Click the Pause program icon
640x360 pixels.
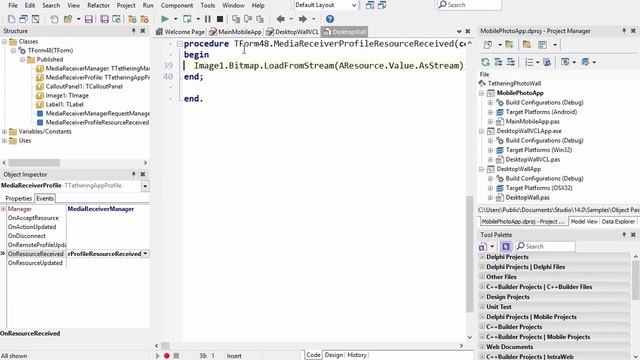coord(208,19)
